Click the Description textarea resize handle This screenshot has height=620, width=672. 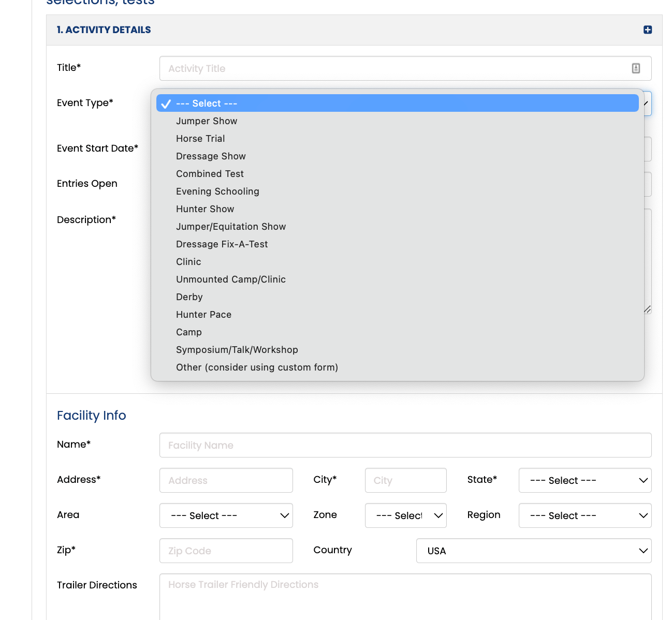coord(647,309)
